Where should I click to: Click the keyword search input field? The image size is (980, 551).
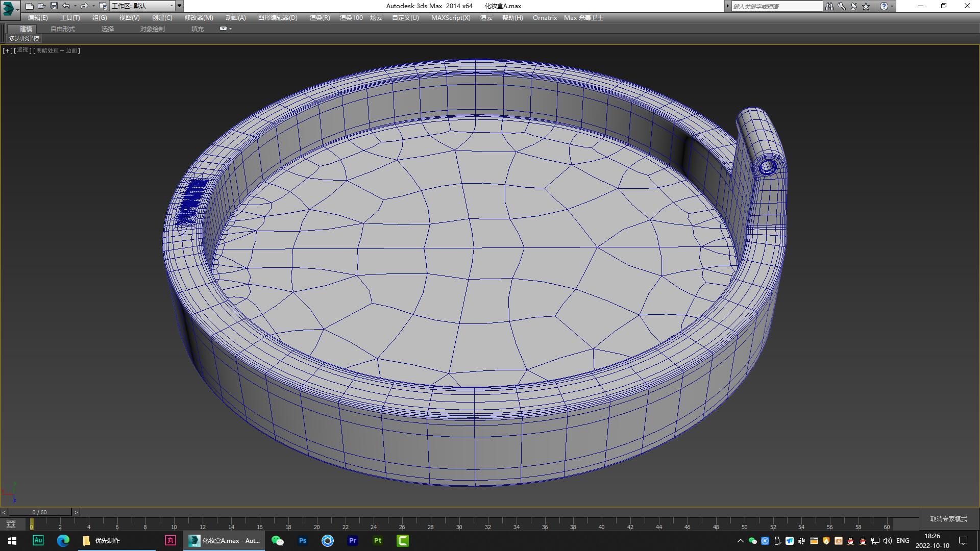coord(776,6)
